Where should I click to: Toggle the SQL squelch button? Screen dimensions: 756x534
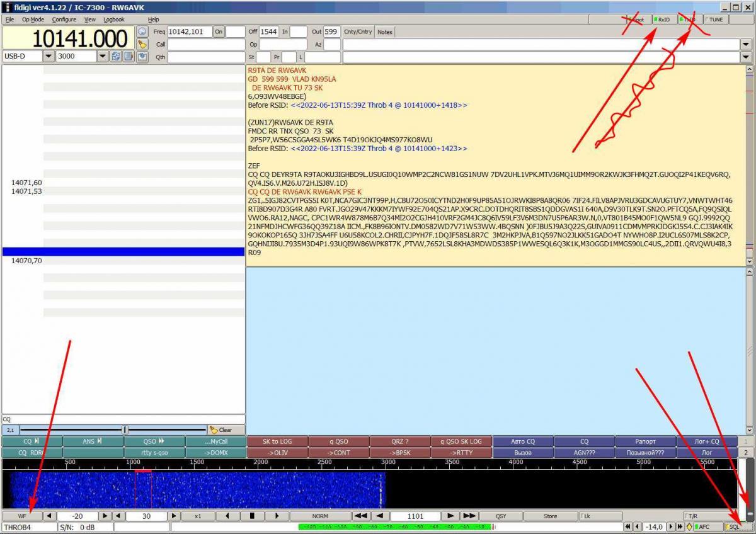point(733,526)
